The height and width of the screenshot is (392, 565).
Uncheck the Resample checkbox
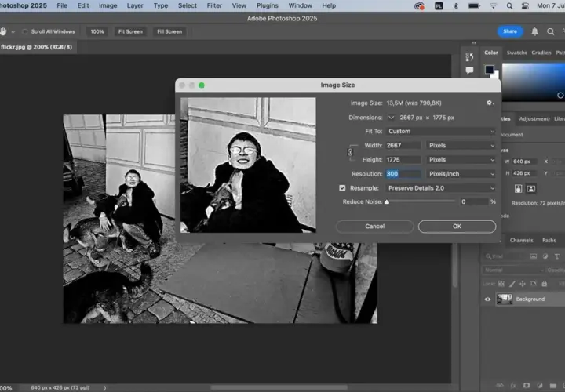point(342,188)
